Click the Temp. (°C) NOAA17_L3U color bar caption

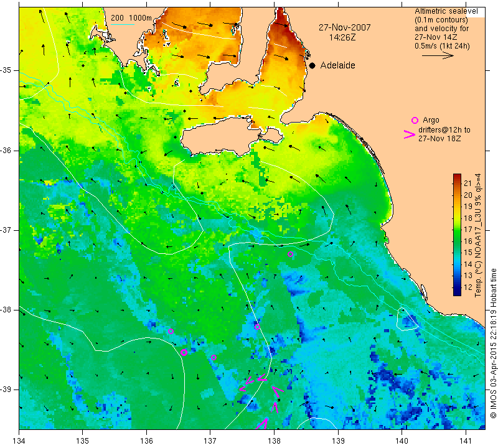click(477, 235)
